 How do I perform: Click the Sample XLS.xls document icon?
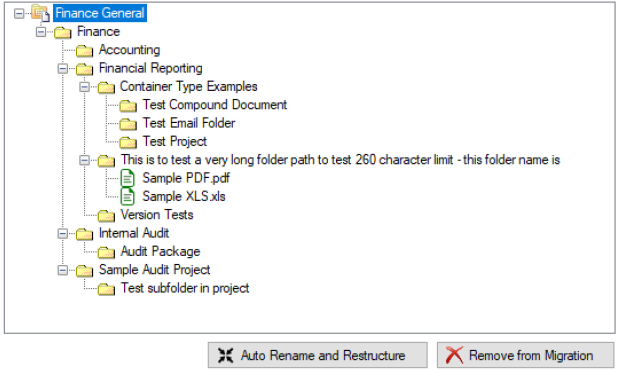pyautogui.click(x=128, y=196)
